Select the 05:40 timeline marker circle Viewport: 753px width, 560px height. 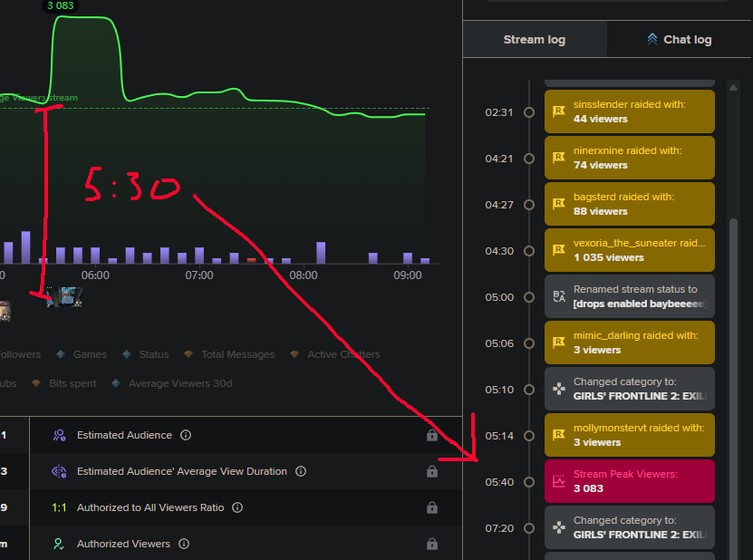coord(529,482)
